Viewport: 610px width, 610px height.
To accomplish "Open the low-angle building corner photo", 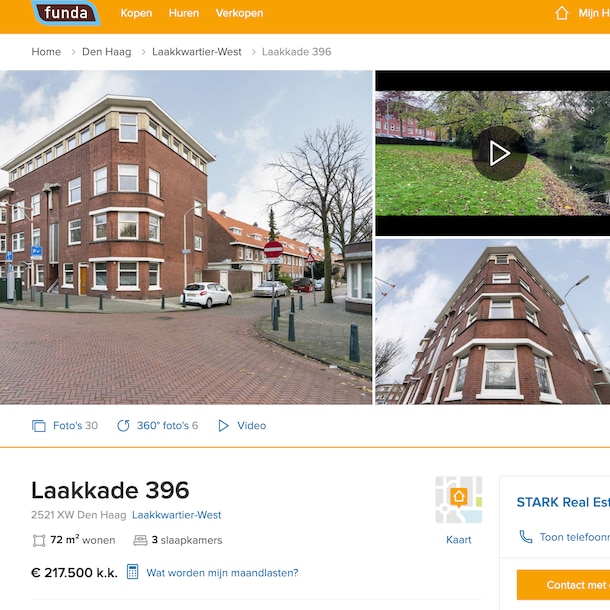I will coord(493,321).
